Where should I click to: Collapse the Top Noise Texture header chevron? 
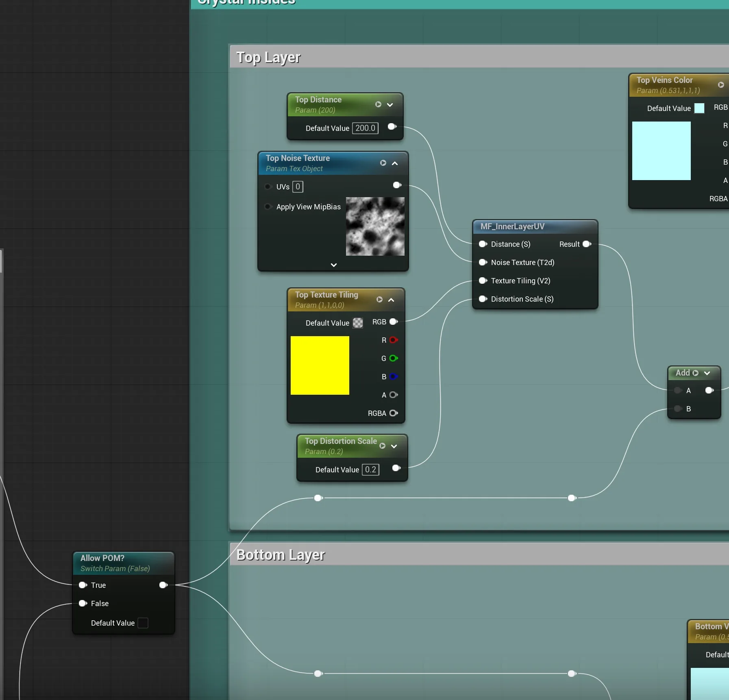[395, 163]
